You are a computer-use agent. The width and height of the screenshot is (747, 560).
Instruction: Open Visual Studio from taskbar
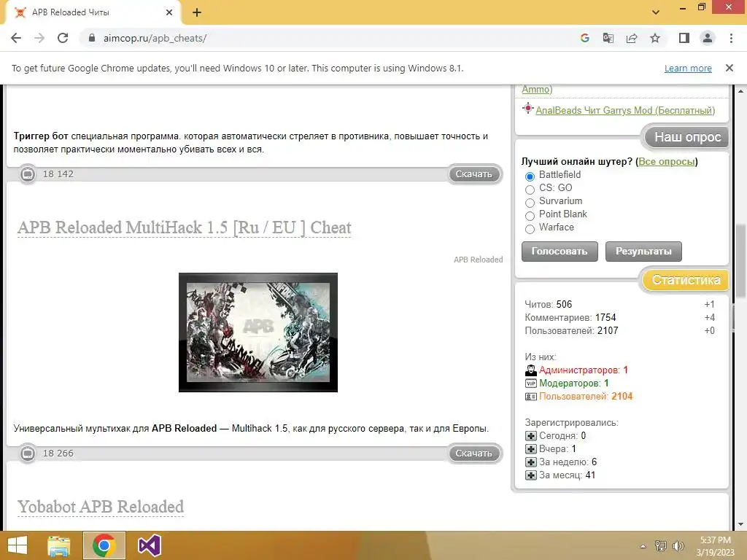pyautogui.click(x=149, y=545)
